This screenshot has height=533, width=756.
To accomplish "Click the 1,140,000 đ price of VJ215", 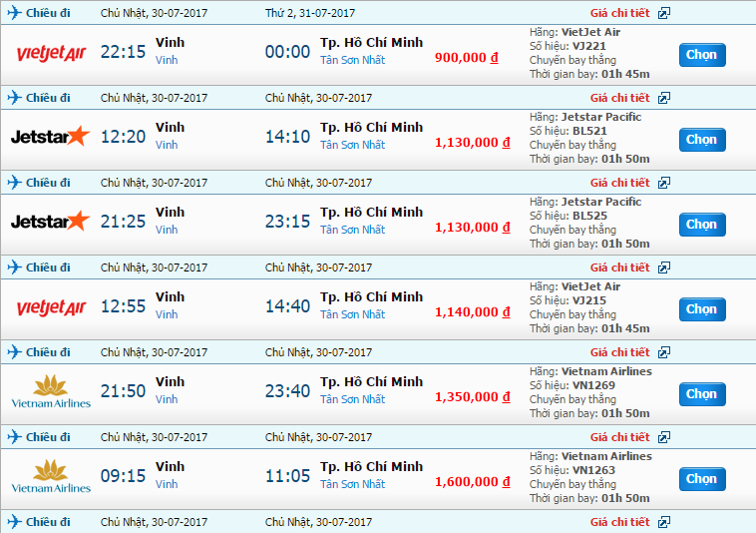I will point(473,312).
